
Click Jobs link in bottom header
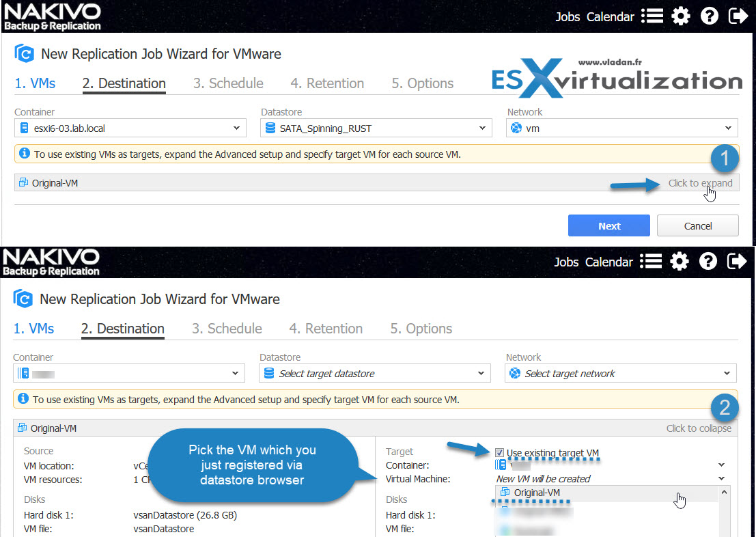566,262
